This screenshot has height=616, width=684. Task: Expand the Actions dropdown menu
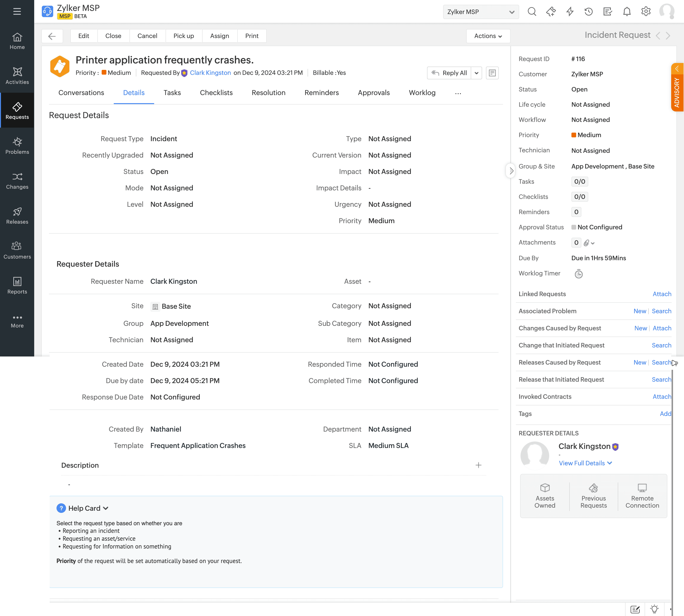tap(488, 36)
